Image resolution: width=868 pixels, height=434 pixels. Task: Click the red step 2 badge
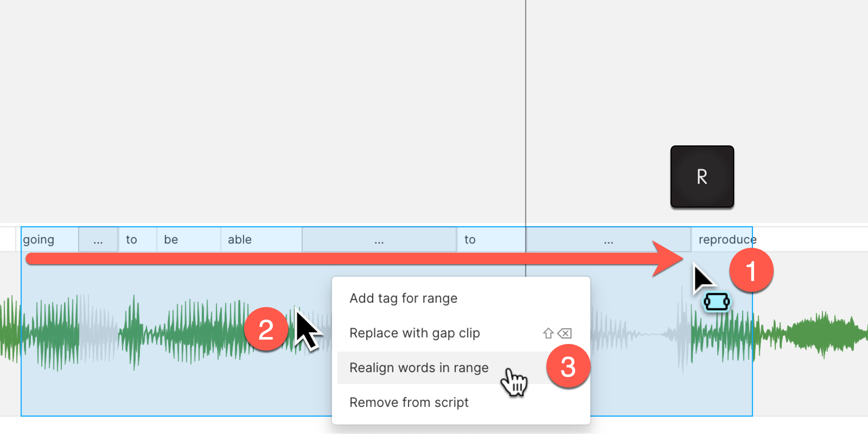[x=266, y=329]
